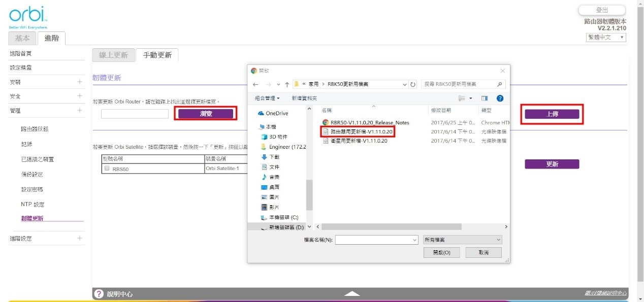Open the blue help icon in file dialog

point(500,98)
